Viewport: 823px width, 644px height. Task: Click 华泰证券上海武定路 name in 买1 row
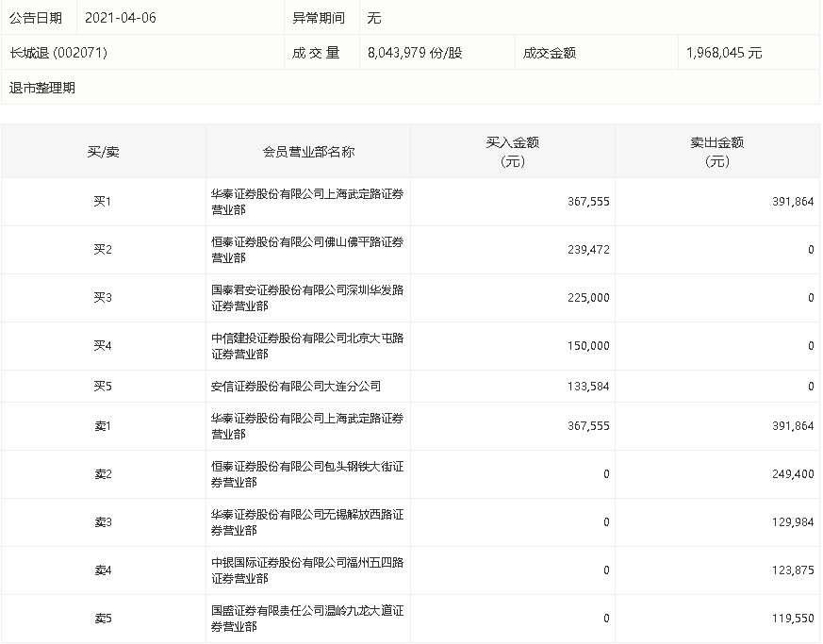pos(307,202)
